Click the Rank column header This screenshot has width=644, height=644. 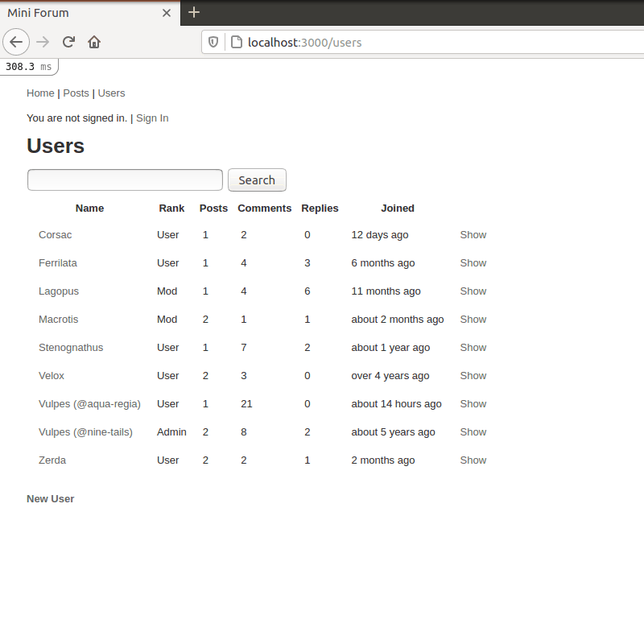(171, 208)
